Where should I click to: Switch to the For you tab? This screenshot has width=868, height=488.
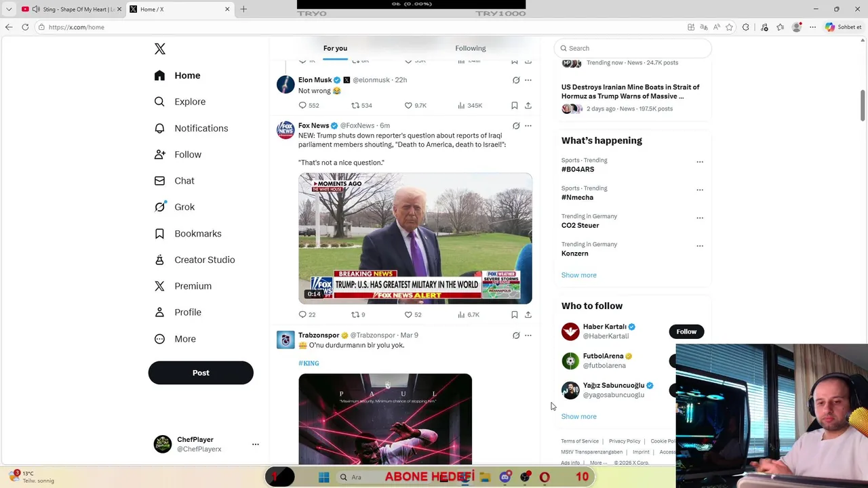(335, 48)
